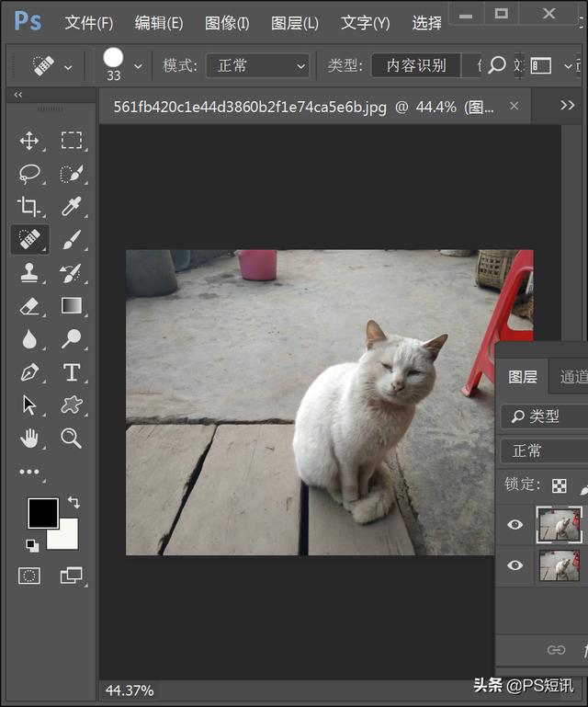This screenshot has width=588, height=707.
Task: Open the workspace dropdown arrow
Action: click(x=568, y=66)
